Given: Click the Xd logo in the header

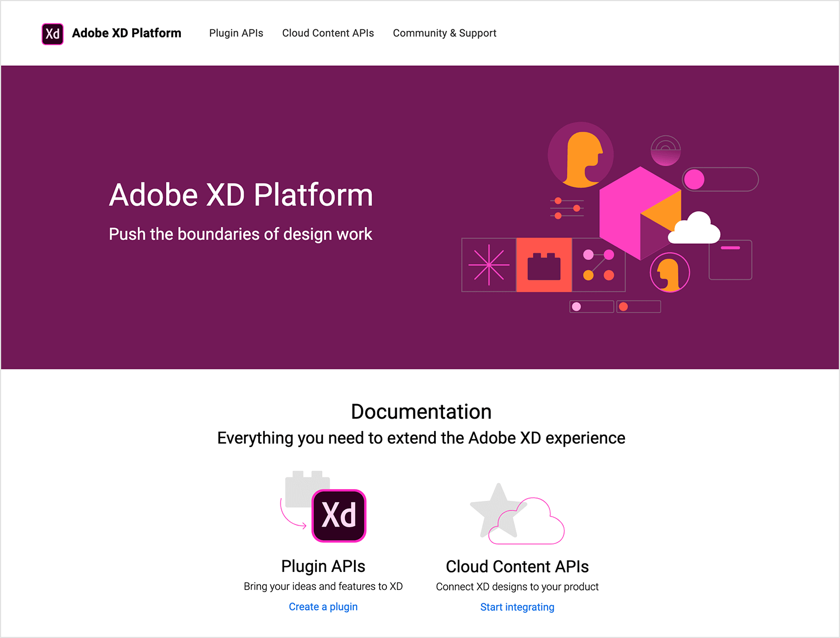Looking at the screenshot, I should 53,34.
